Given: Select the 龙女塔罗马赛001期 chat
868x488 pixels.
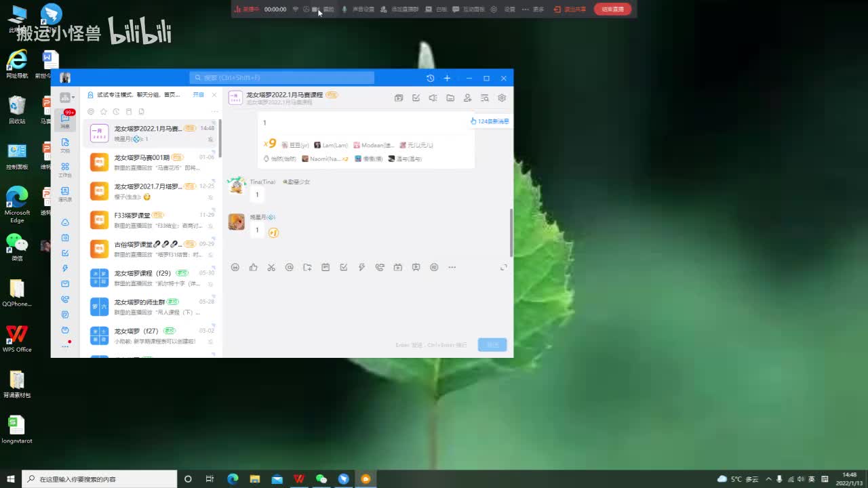Looking at the screenshot, I should 151,163.
